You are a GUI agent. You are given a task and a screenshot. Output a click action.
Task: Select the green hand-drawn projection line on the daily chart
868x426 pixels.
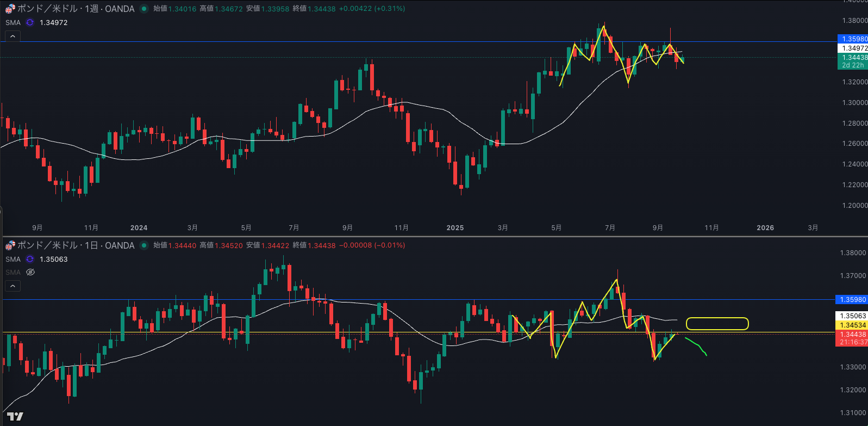point(697,345)
